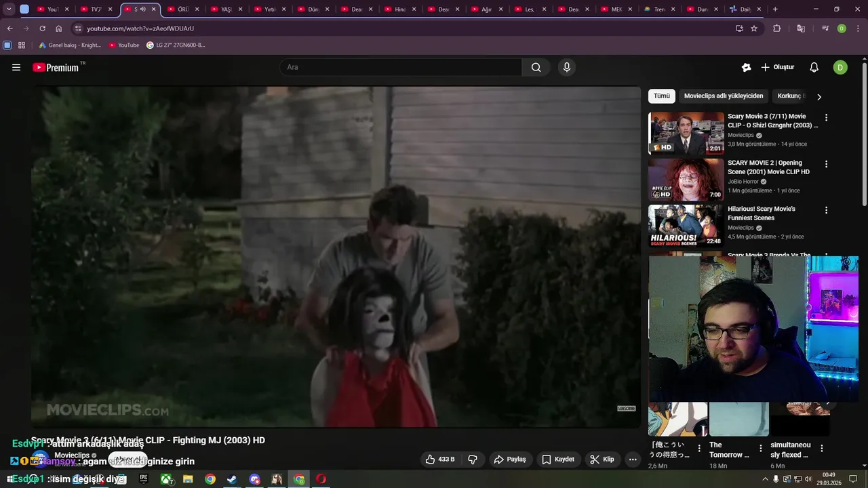Go back with the browser arrow

click(9, 28)
